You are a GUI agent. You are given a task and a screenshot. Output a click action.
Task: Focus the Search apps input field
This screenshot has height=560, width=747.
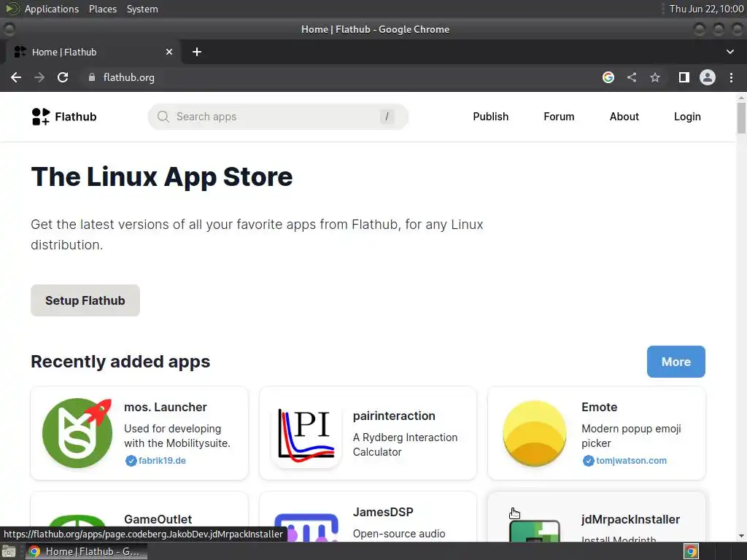tap(278, 117)
